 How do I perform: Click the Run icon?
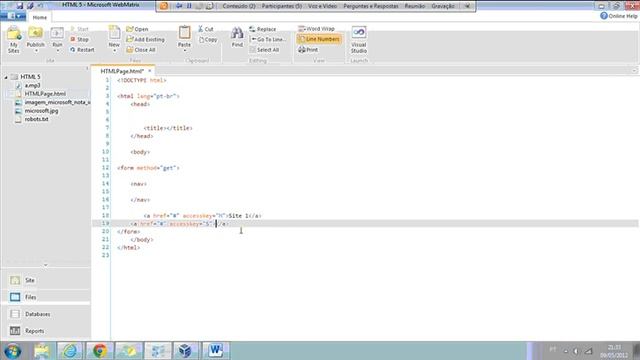tap(57, 34)
